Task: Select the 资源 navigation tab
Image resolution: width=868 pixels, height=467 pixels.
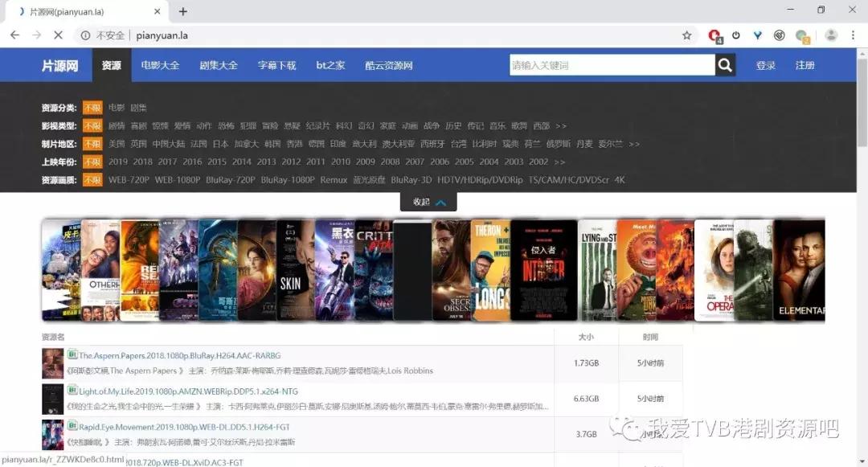Action: coord(111,65)
